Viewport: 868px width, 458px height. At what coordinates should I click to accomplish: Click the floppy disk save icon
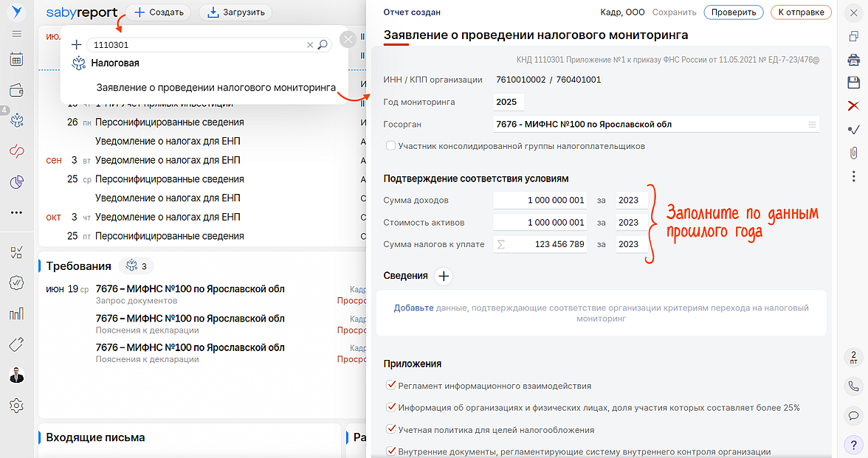click(853, 83)
